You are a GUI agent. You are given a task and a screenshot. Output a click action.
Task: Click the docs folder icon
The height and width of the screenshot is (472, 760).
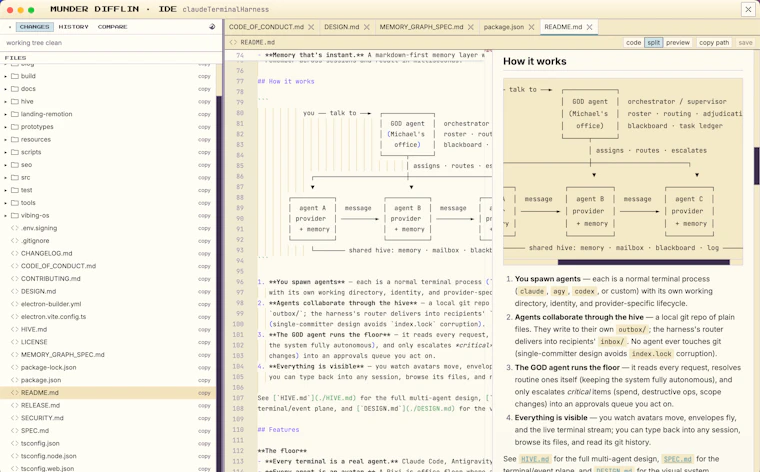[x=15, y=89]
